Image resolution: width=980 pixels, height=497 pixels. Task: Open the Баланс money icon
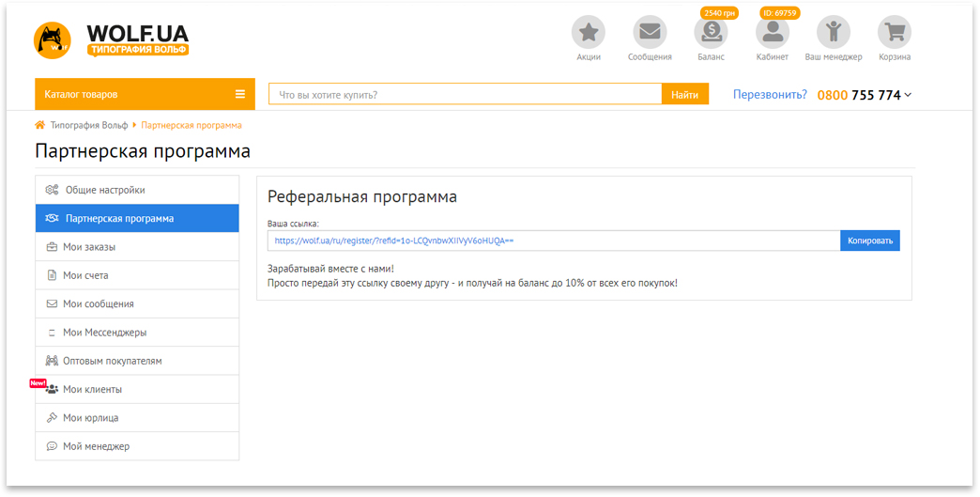[711, 33]
